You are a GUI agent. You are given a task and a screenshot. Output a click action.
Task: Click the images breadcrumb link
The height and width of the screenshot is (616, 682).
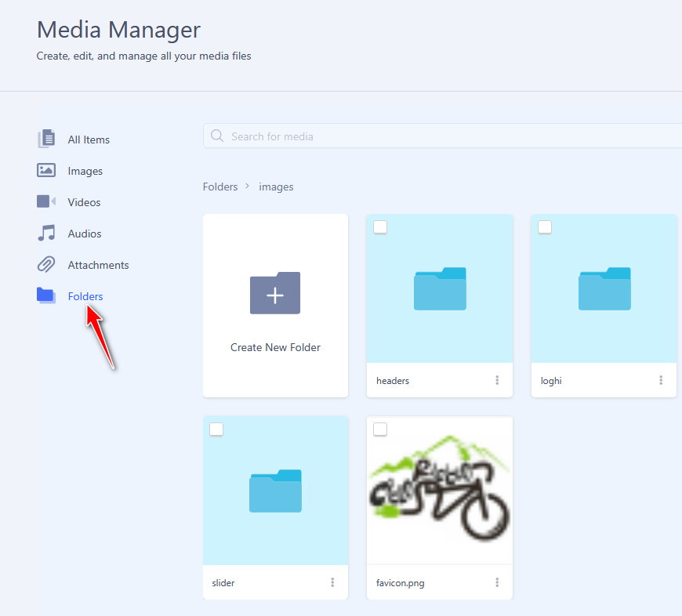(276, 187)
